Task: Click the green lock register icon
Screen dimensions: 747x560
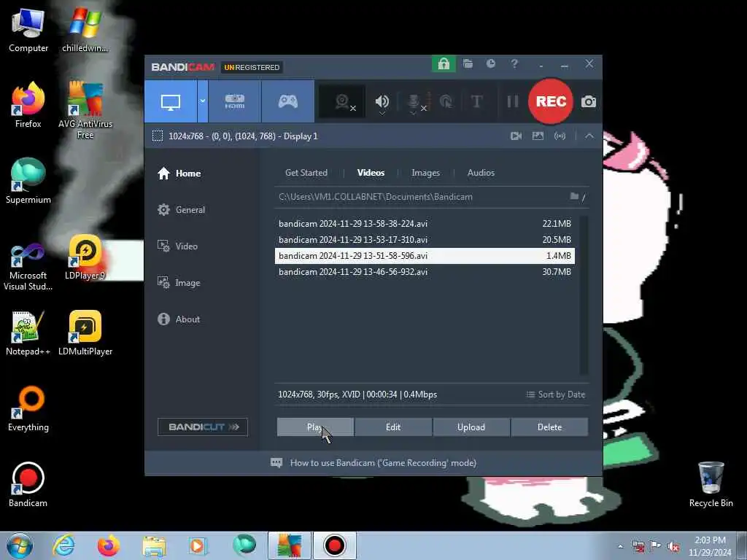Action: click(x=444, y=64)
